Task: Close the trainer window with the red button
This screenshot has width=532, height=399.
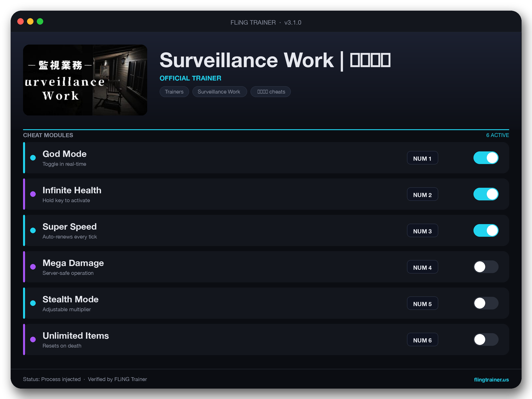Action: 21,22
